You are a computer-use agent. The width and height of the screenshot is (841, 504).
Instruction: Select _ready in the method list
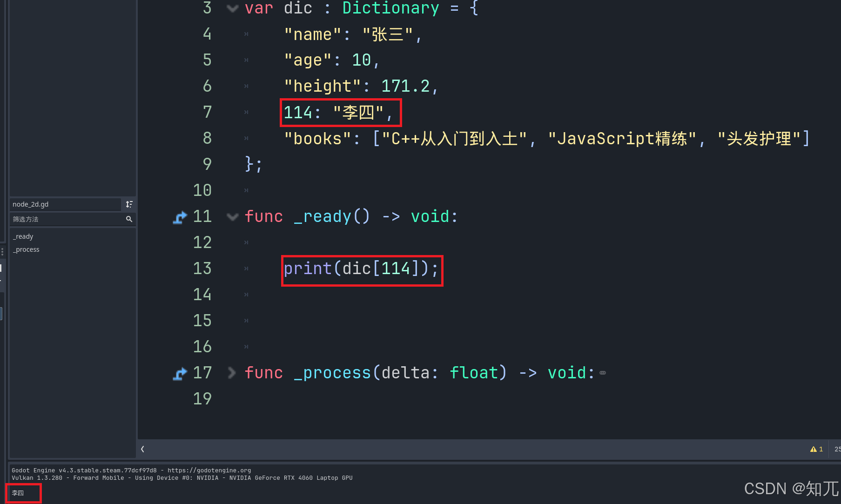tap(23, 236)
